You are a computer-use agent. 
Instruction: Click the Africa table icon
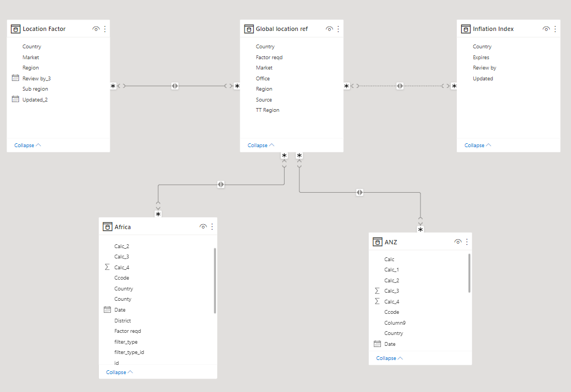tap(108, 227)
